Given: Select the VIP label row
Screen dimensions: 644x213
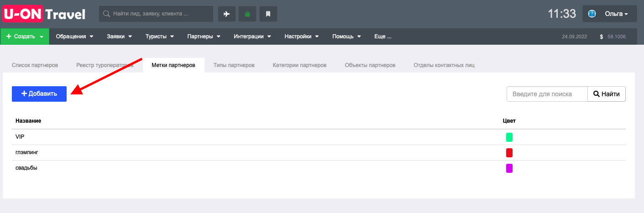Looking at the screenshot, I should point(319,137).
